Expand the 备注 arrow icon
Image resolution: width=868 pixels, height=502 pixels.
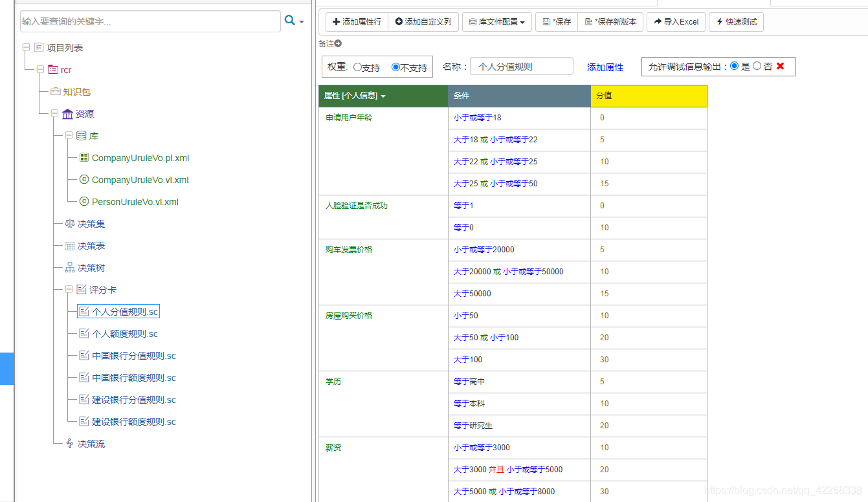[338, 44]
